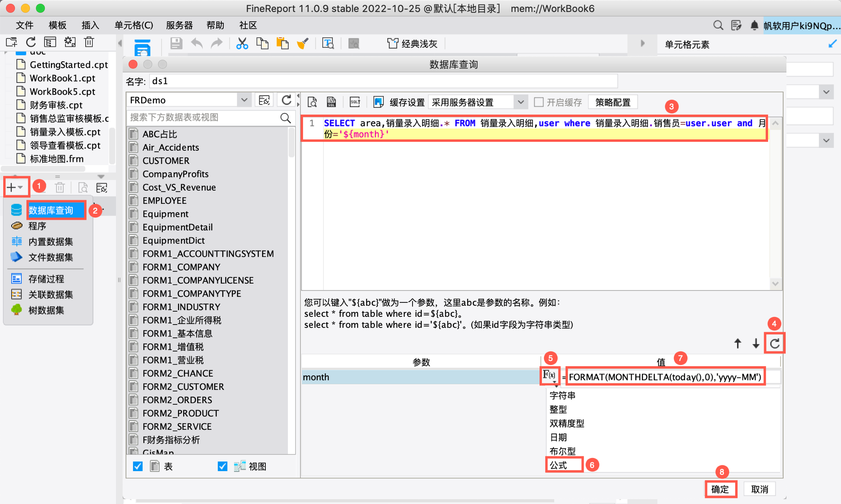This screenshot has width=841, height=504.
Task: Enable the 开启缓存 checkbox
Action: (x=539, y=102)
